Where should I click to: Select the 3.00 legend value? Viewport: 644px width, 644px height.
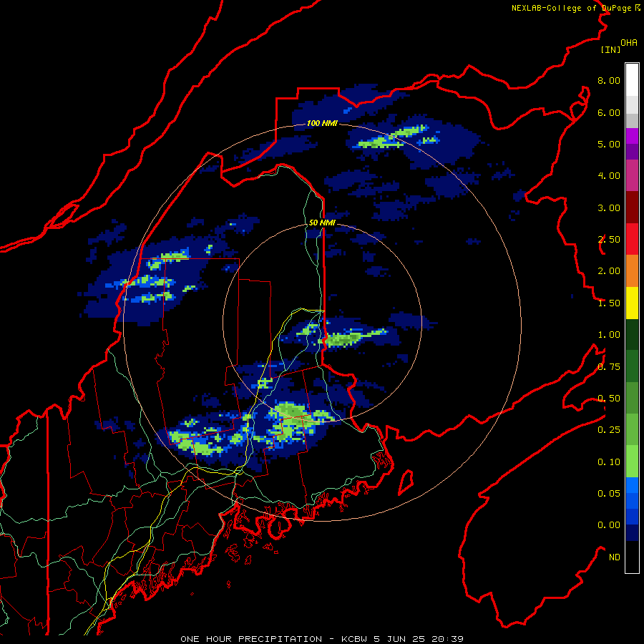coord(609,208)
